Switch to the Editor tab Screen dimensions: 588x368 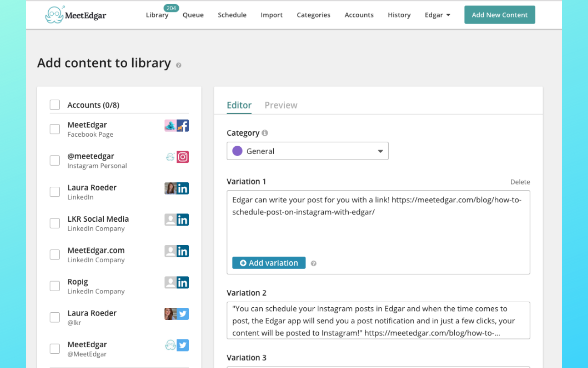point(239,105)
